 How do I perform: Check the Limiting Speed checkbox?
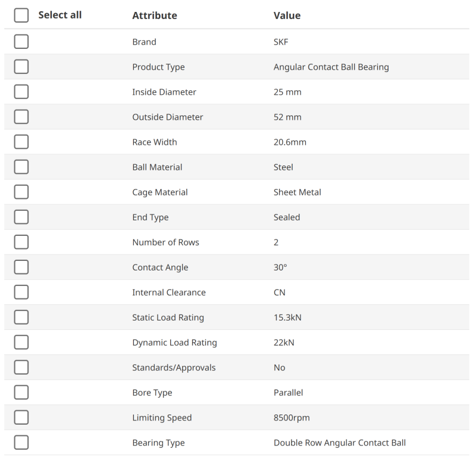(21, 417)
